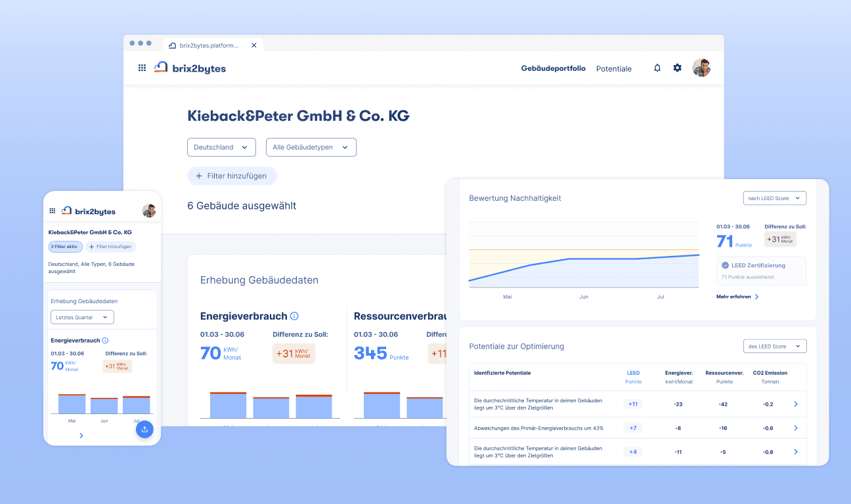Open the app grid menu in desktop header
Image resolution: width=851 pixels, height=504 pixels.
[x=142, y=68]
